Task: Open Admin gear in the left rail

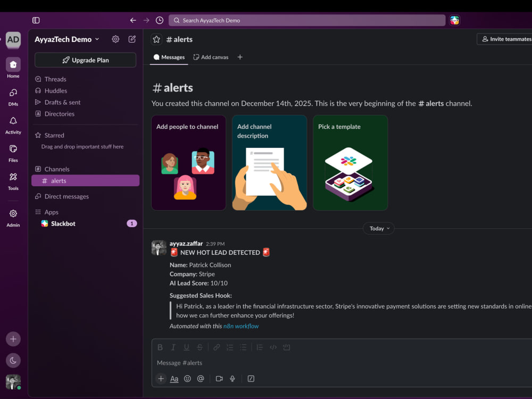Action: coord(13,218)
